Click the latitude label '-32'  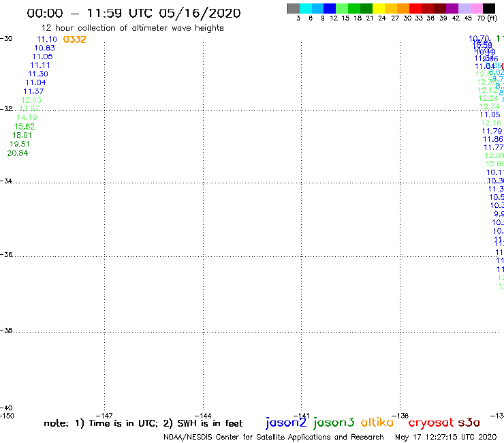point(6,109)
